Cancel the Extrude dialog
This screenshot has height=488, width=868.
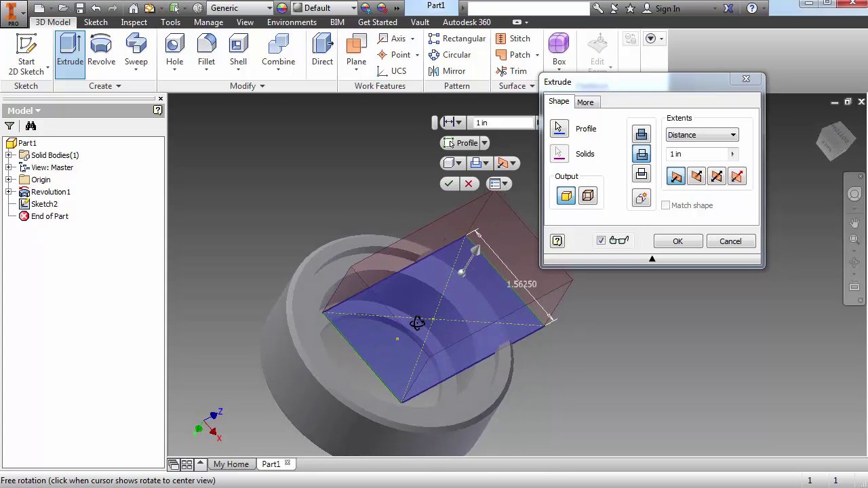730,241
